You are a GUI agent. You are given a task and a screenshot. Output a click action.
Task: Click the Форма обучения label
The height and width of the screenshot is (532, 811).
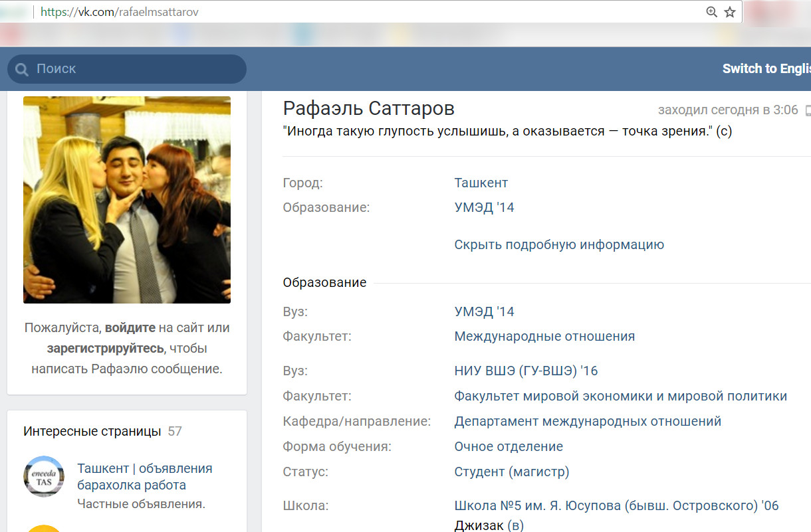click(x=337, y=446)
